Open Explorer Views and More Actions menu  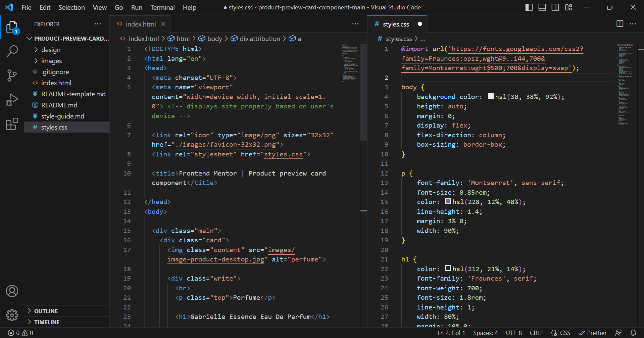tap(98, 24)
